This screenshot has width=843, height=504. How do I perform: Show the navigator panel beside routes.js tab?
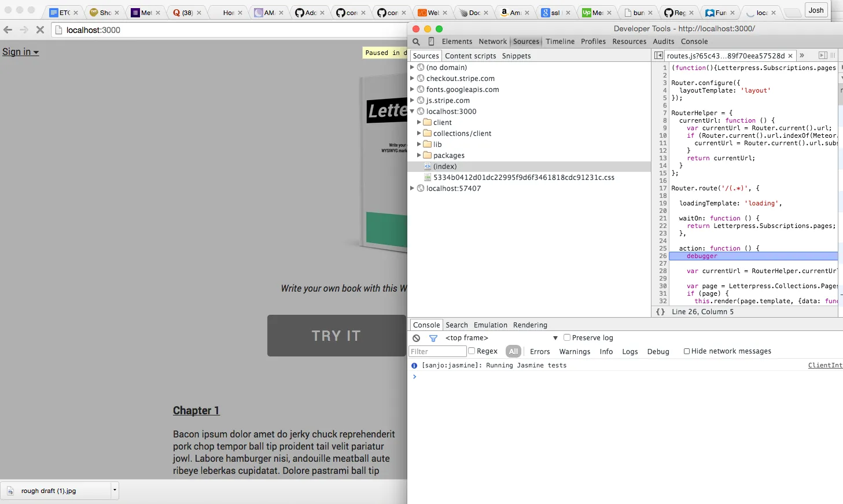pyautogui.click(x=659, y=55)
